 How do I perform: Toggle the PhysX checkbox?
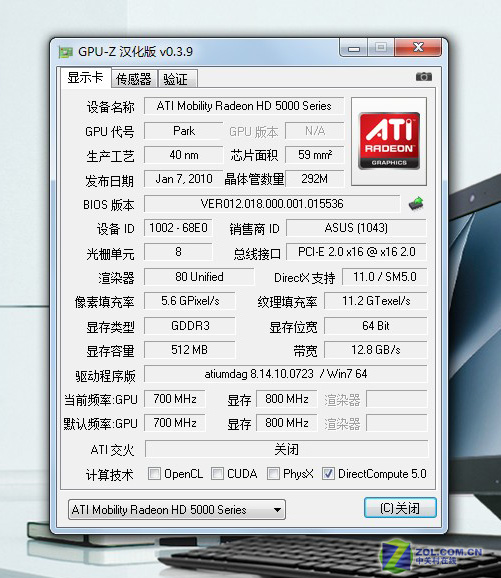point(273,473)
